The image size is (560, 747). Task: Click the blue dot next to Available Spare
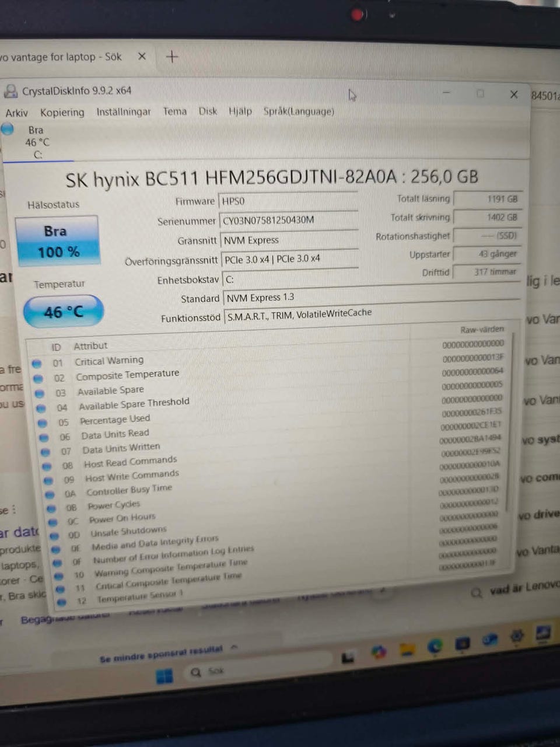(x=40, y=393)
